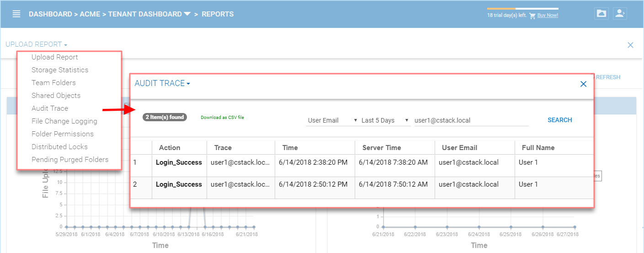Click server time 6/14/2018 7:50:12 AM cell
This screenshot has width=644, height=253.
click(x=394, y=184)
